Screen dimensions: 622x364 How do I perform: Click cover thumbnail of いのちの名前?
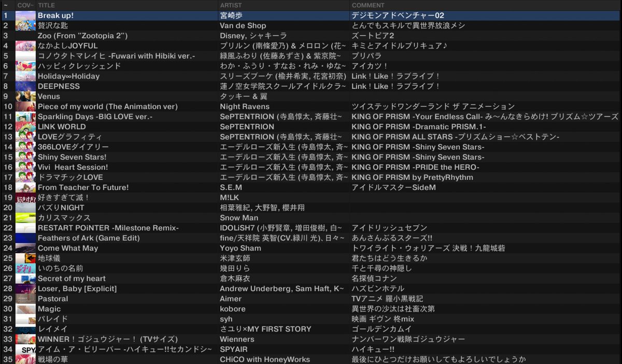25,269
